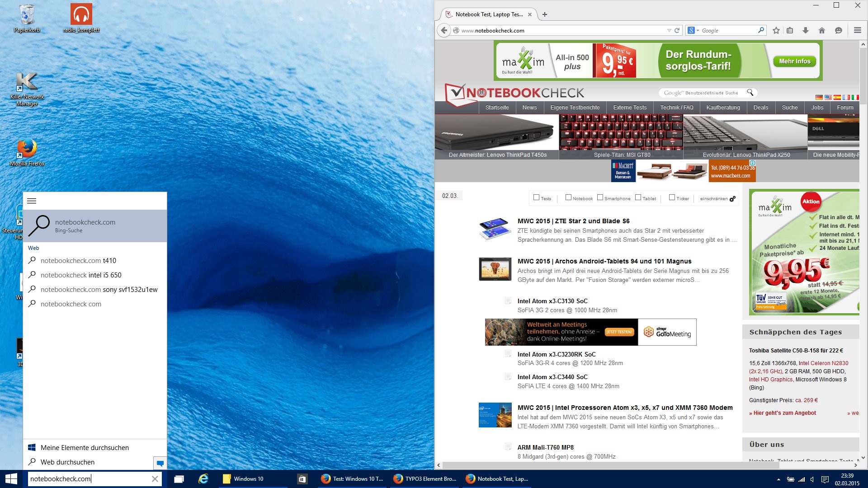Viewport: 868px width, 488px height.
Task: Click the Notebookcheck site search magnifier
Action: click(750, 93)
